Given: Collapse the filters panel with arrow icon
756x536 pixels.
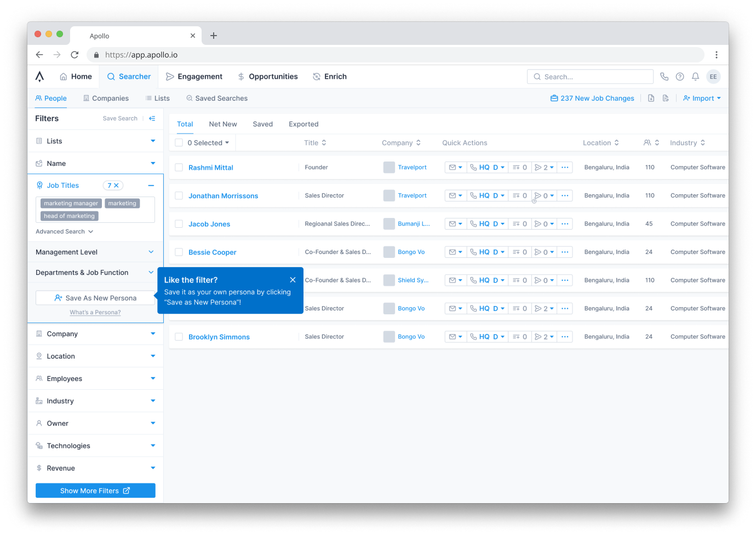Looking at the screenshot, I should tap(152, 118).
